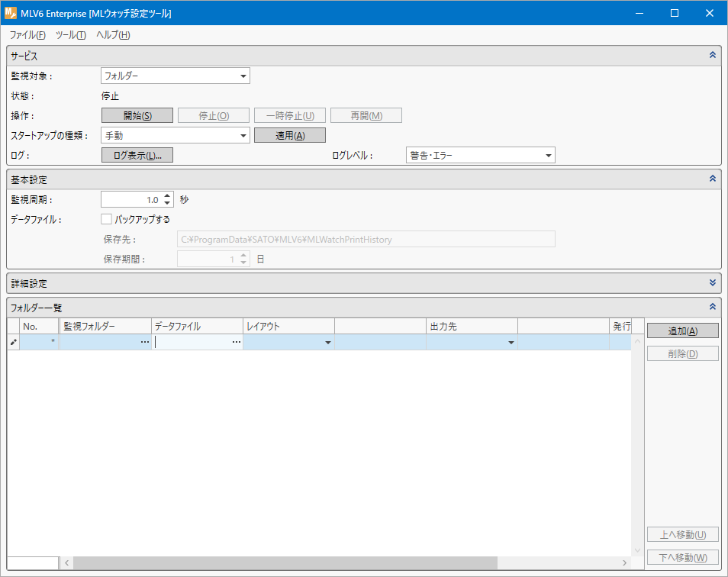This screenshot has width=728, height=577.
Task: Browse for データファイル with the ellipsis button
Action: click(x=237, y=342)
